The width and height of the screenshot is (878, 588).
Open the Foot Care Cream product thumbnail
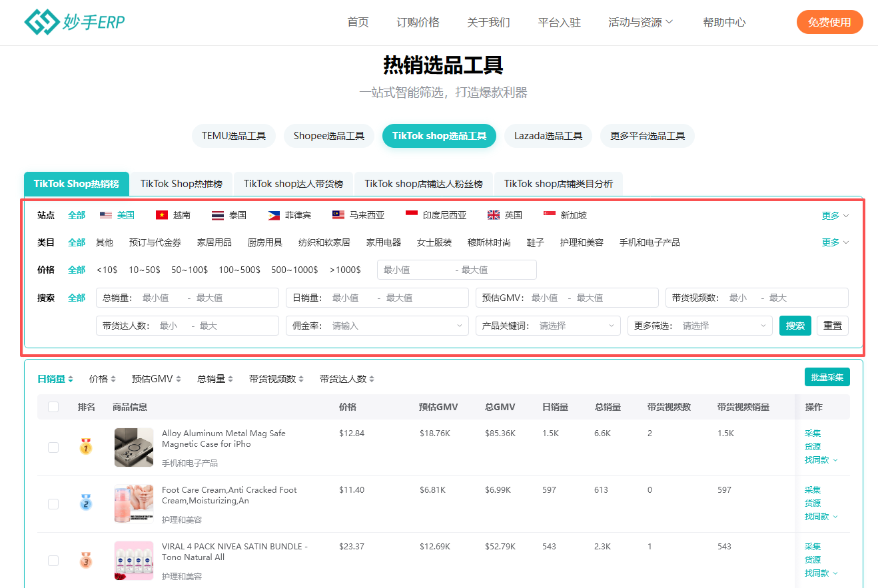(x=134, y=504)
